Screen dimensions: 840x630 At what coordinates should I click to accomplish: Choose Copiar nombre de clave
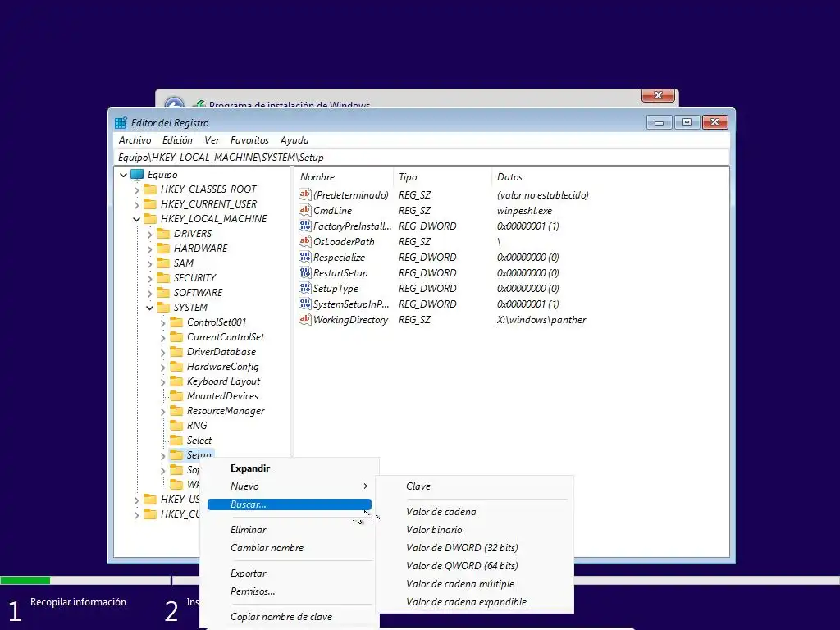(x=290, y=617)
